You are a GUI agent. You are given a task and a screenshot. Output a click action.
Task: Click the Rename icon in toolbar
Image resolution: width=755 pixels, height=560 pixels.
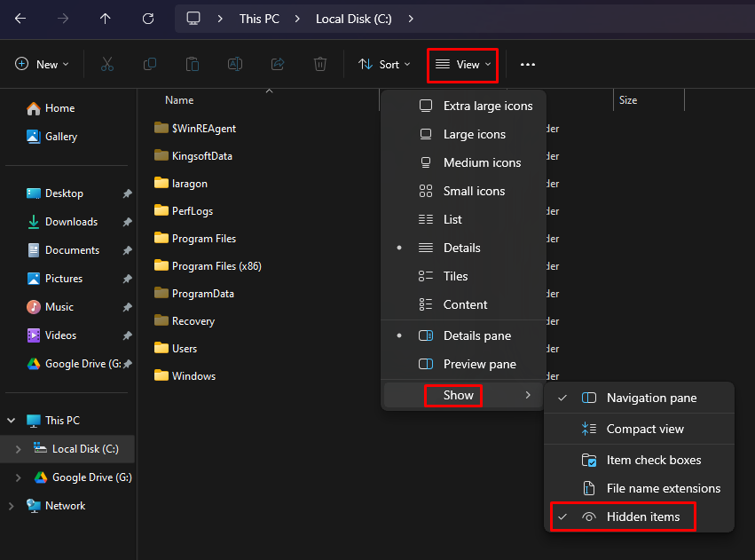(235, 64)
